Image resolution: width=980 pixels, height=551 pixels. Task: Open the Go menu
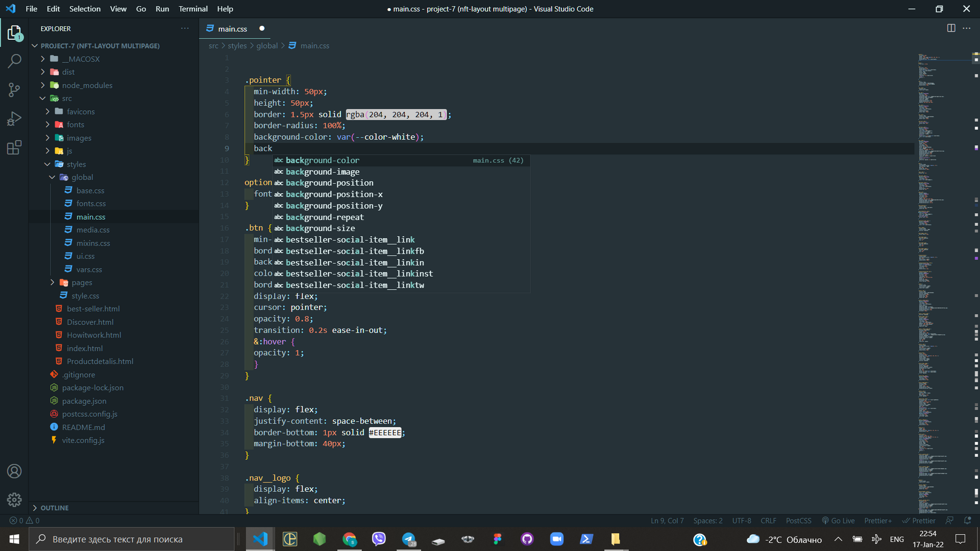pos(141,9)
